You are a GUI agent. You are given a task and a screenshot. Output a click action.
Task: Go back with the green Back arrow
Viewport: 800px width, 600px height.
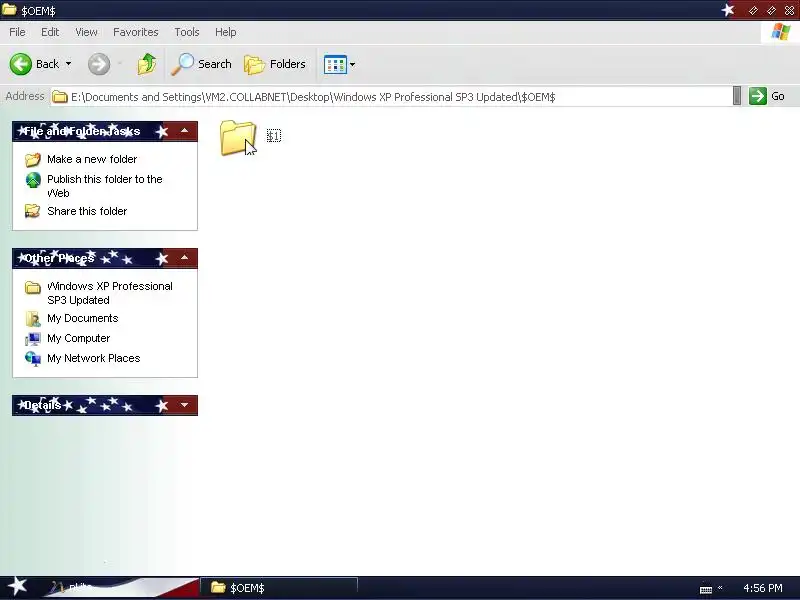21,64
